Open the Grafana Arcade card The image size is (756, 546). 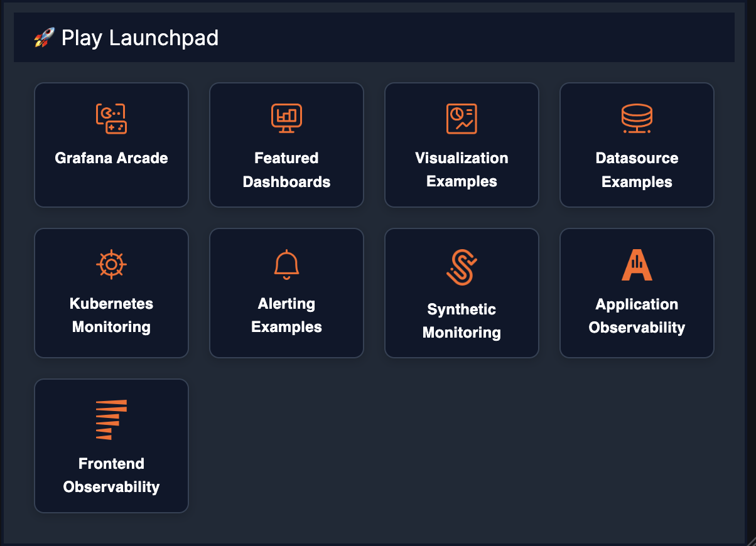(111, 144)
